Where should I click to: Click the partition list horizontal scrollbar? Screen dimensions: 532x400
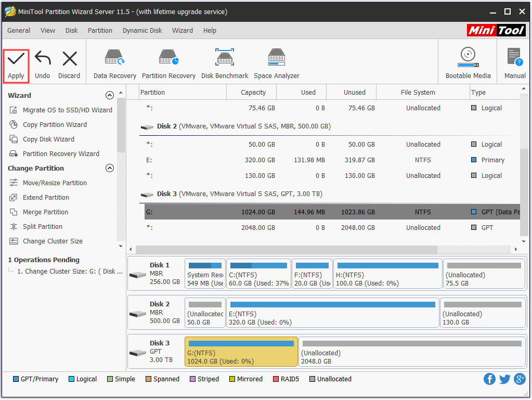point(287,249)
